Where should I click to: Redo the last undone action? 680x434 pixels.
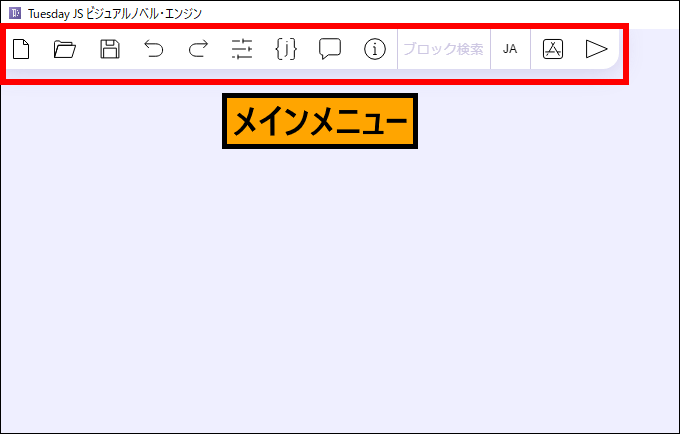[x=198, y=49]
